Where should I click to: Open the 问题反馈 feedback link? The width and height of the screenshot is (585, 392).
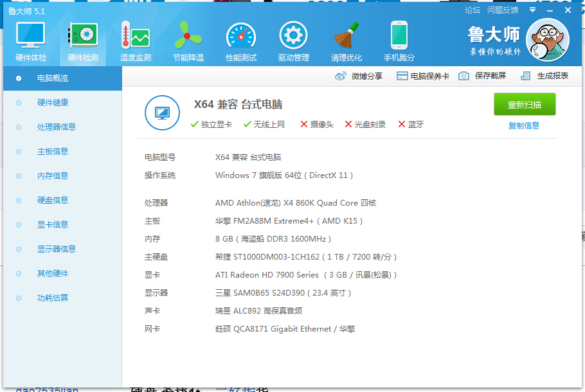coord(503,10)
